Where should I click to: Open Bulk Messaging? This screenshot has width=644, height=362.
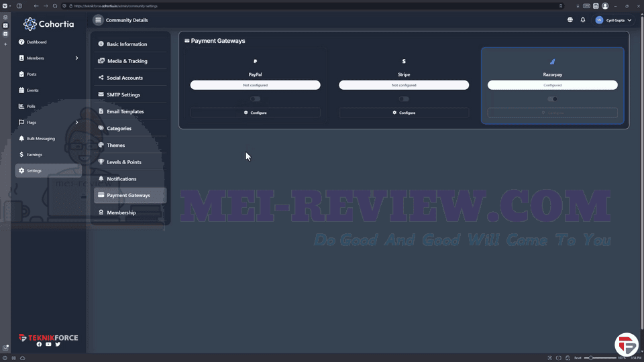point(41,139)
